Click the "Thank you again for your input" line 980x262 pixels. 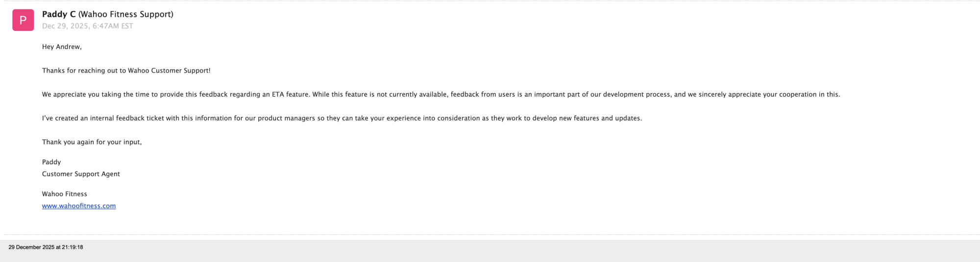point(92,142)
